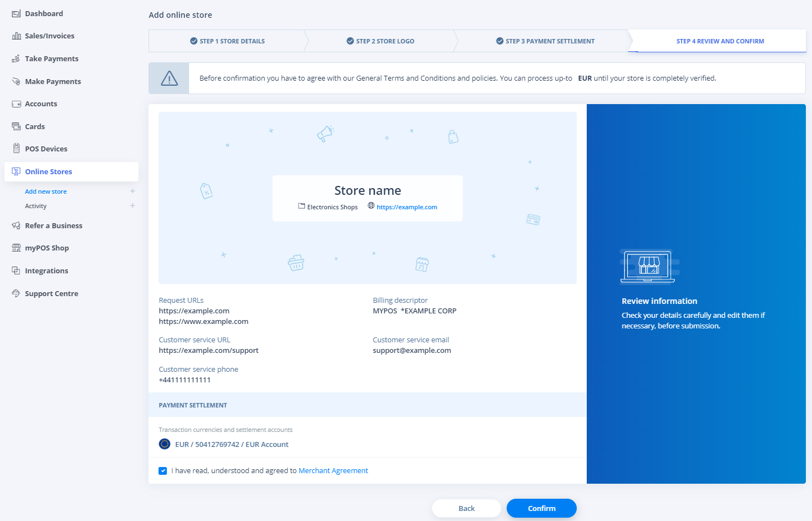Click MYPOS *EXAMPLE CORP billing descriptor
The height and width of the screenshot is (521, 812).
414,311
